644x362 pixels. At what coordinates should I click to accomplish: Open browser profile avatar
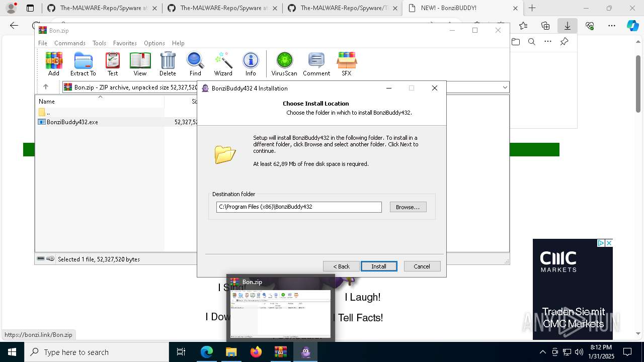point(11,8)
